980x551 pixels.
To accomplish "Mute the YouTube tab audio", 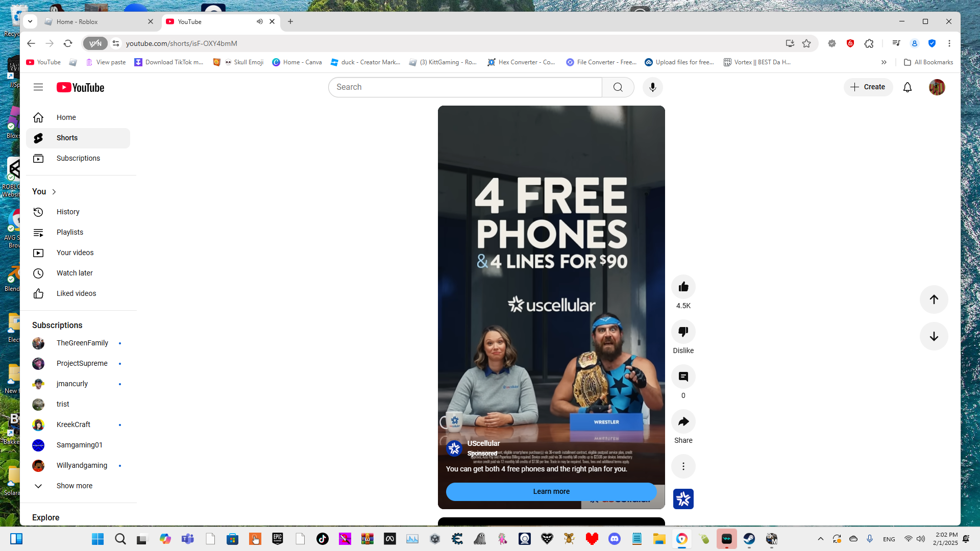I will (x=259, y=21).
